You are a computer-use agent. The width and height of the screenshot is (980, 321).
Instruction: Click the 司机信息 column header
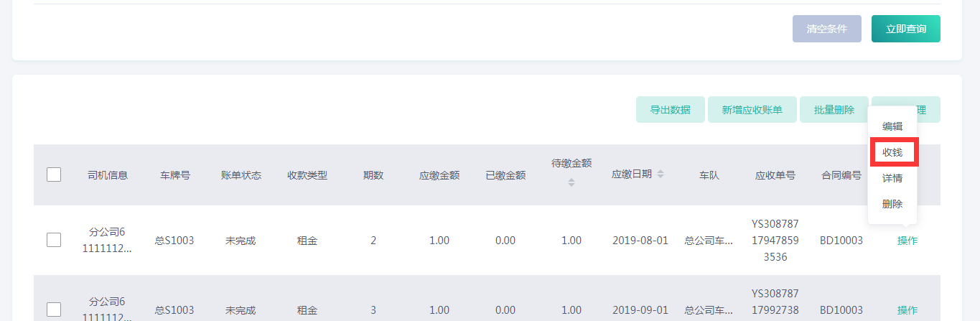click(x=108, y=175)
